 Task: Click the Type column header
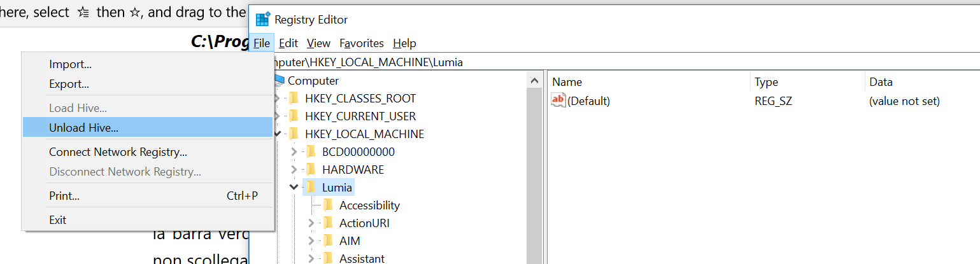click(766, 82)
